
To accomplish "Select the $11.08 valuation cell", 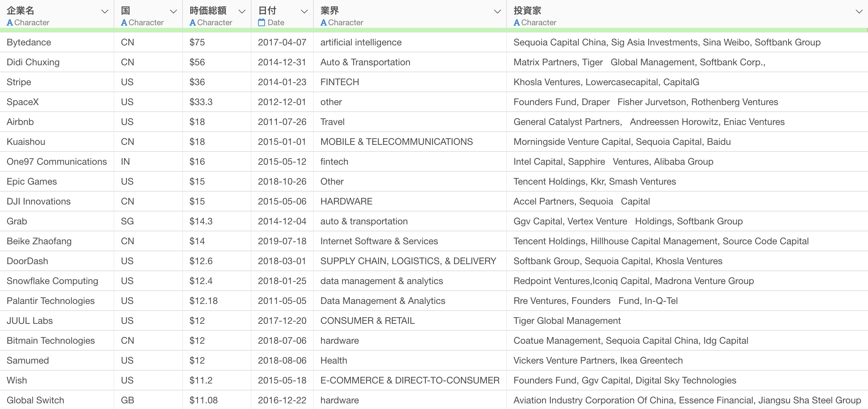I will click(217, 400).
